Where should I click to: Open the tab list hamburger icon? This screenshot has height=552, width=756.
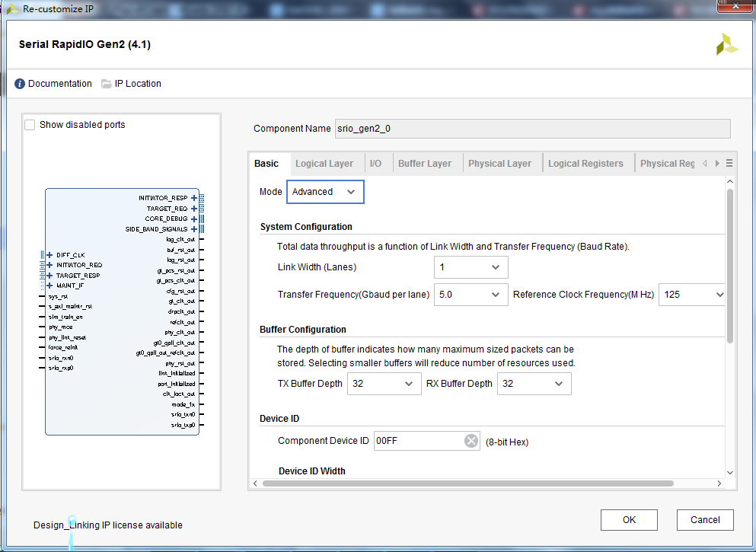point(729,162)
